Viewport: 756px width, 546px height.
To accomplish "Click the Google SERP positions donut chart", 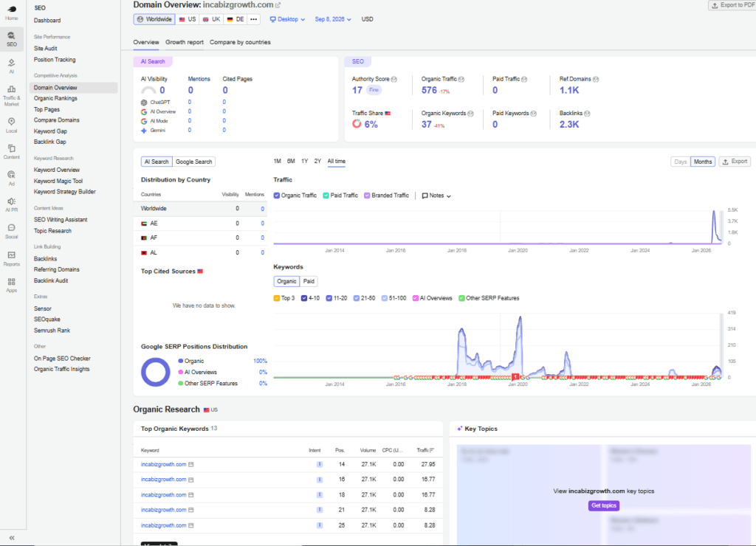I will tap(155, 372).
